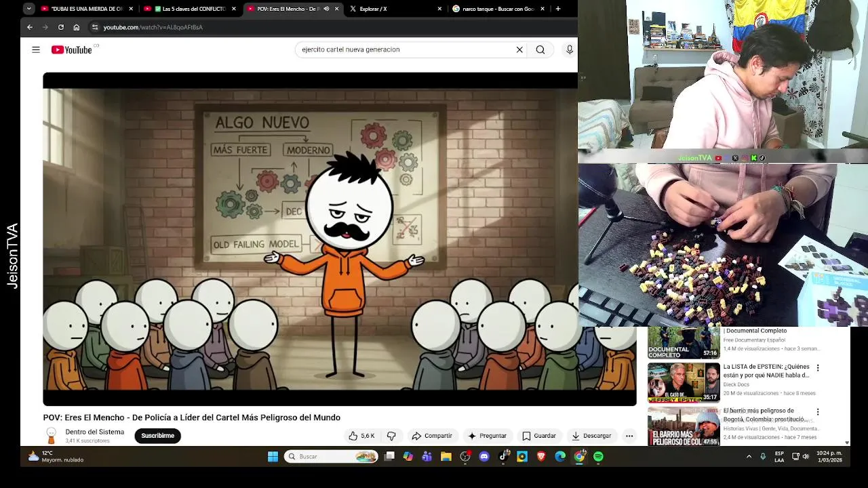Like the video with thumbs-up
868x488 pixels.
(x=361, y=436)
